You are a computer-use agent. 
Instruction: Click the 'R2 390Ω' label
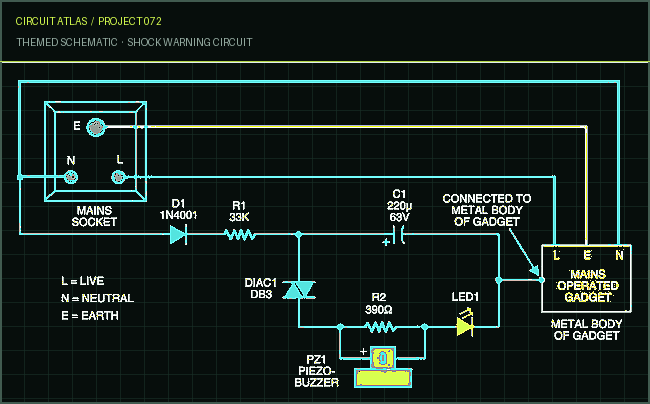pyautogui.click(x=379, y=303)
